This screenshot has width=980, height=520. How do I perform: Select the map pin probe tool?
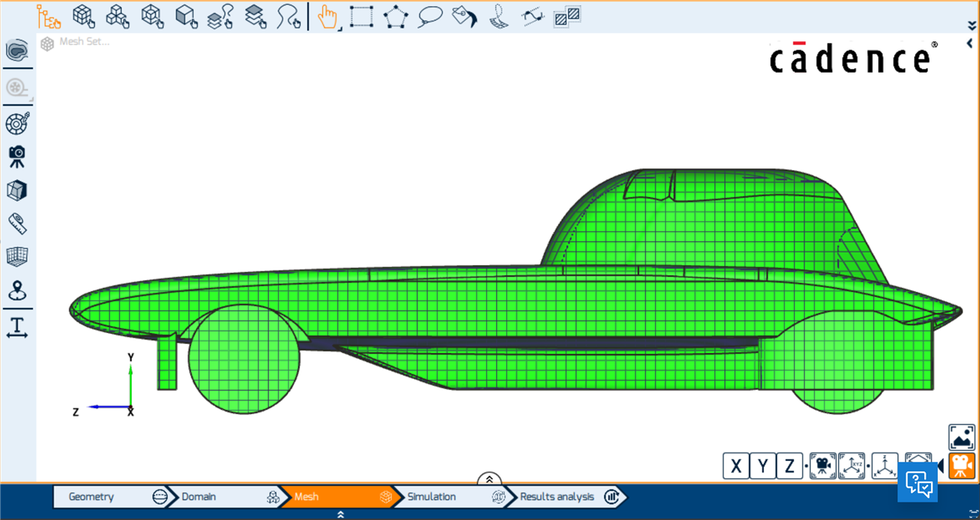[x=17, y=291]
